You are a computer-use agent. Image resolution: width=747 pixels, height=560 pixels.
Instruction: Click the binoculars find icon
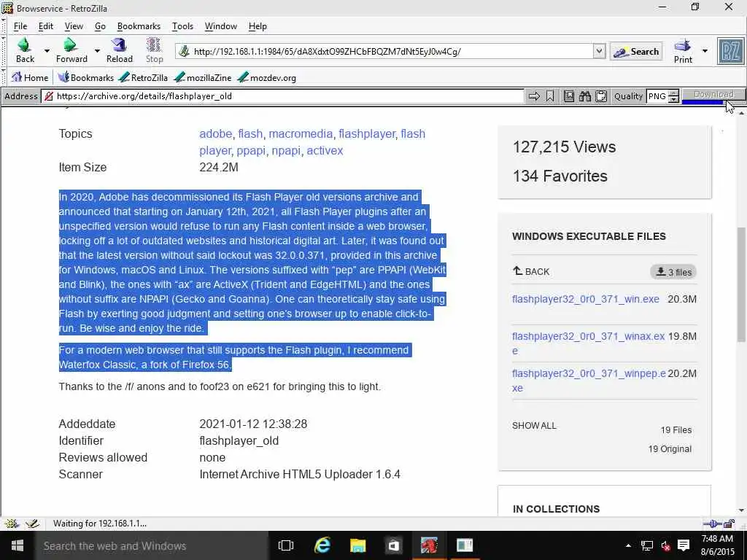click(585, 96)
